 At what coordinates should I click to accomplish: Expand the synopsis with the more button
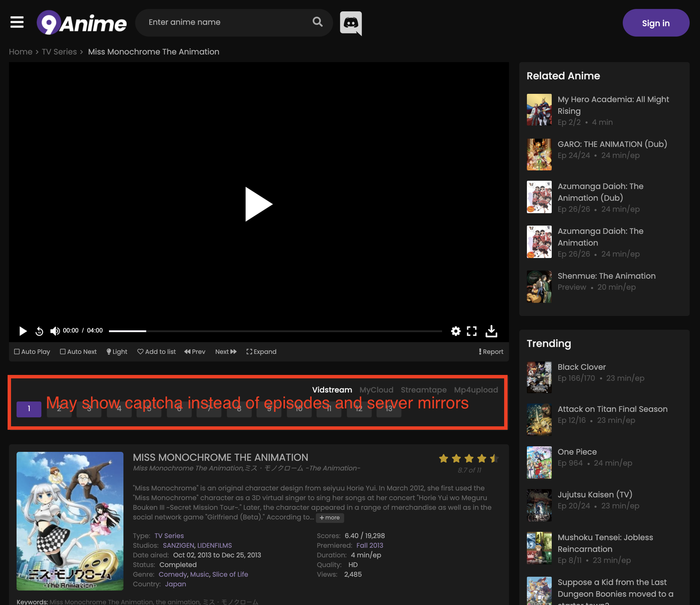coord(330,518)
